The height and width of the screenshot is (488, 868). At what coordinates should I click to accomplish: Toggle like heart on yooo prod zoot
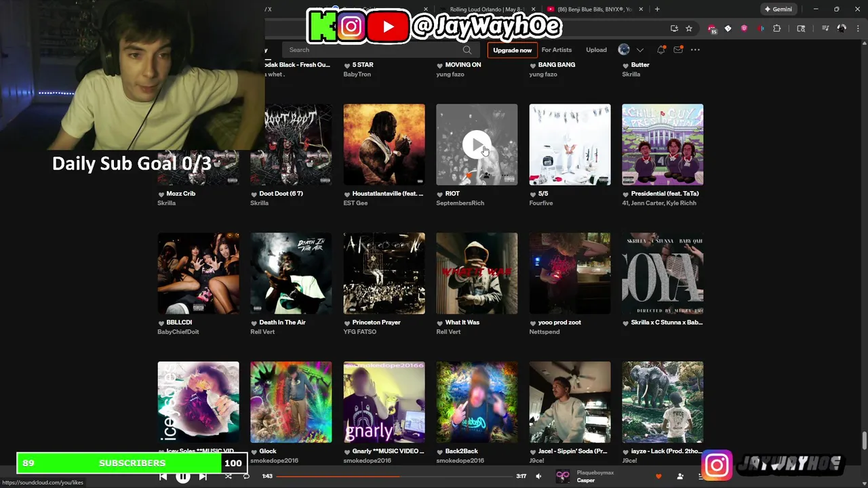tap(533, 323)
